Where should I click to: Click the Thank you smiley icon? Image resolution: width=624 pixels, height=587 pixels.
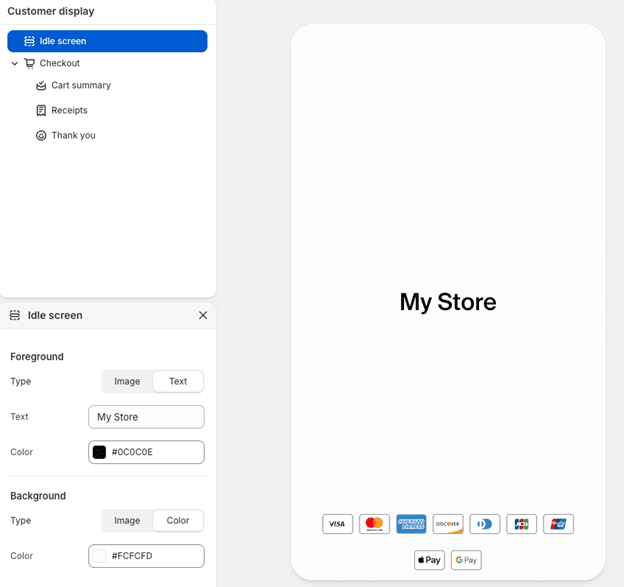tap(41, 136)
